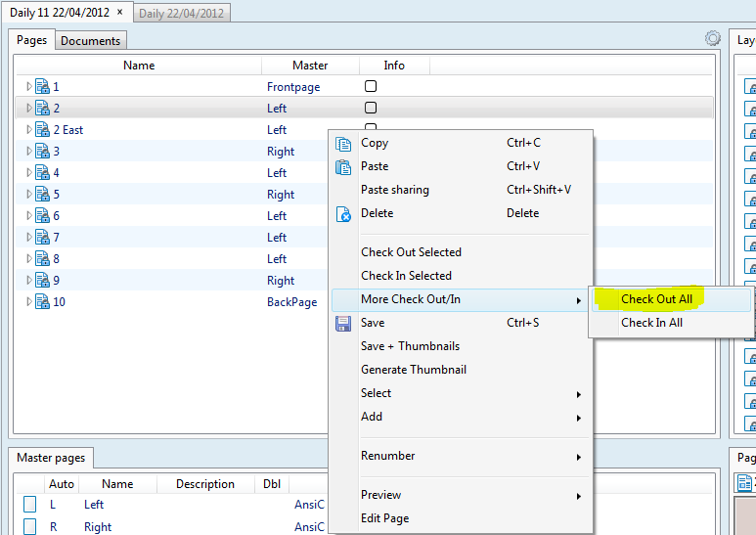Image resolution: width=756 pixels, height=535 pixels.
Task: Toggle Auto checkbox for Left master page
Action: point(30,504)
